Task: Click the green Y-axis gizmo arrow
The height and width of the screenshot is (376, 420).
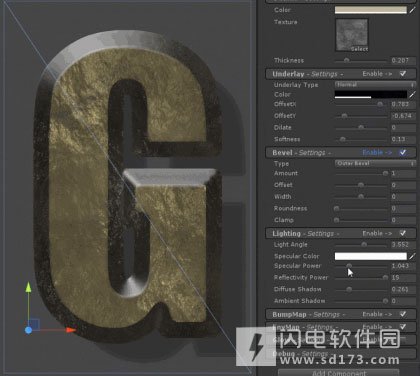Action: pos(29,287)
